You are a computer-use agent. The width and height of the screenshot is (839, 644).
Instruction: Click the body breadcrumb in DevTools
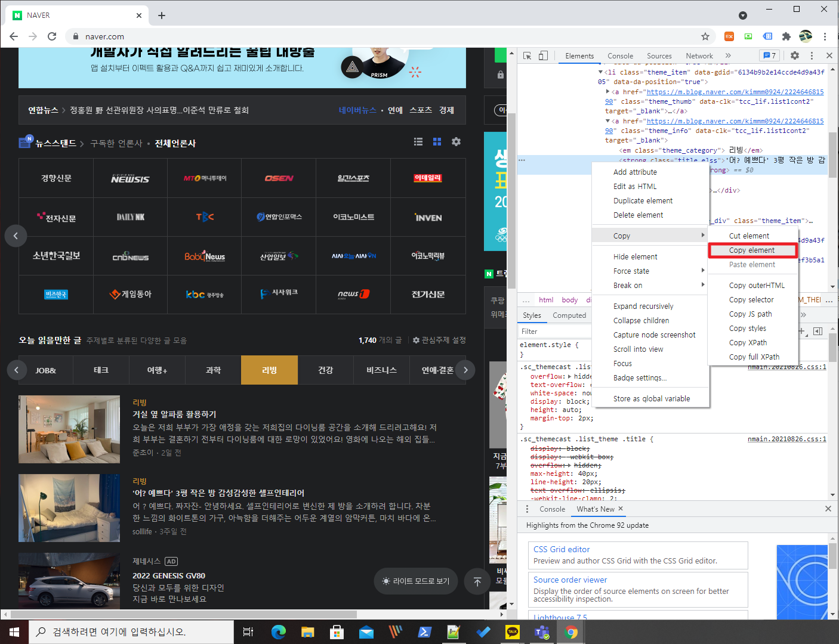(x=570, y=300)
